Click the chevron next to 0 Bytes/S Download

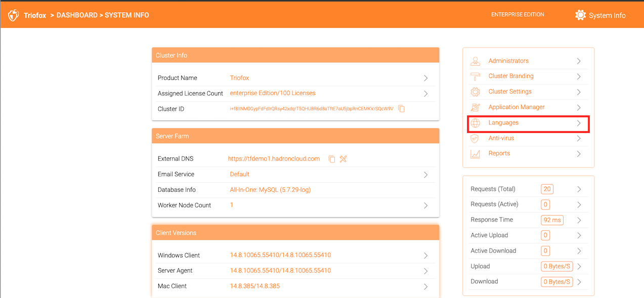[x=579, y=282]
